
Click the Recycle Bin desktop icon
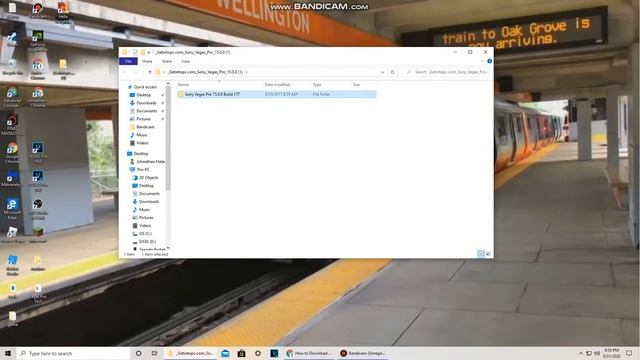[x=12, y=67]
